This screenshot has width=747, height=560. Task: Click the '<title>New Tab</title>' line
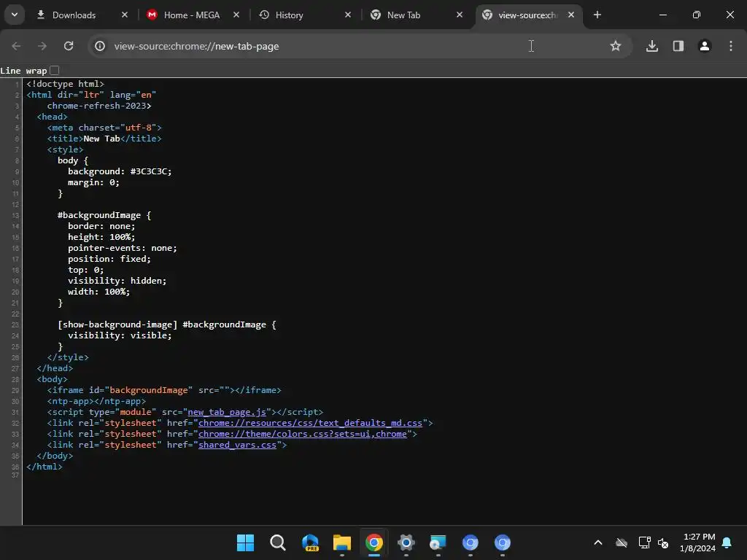pyautogui.click(x=104, y=139)
